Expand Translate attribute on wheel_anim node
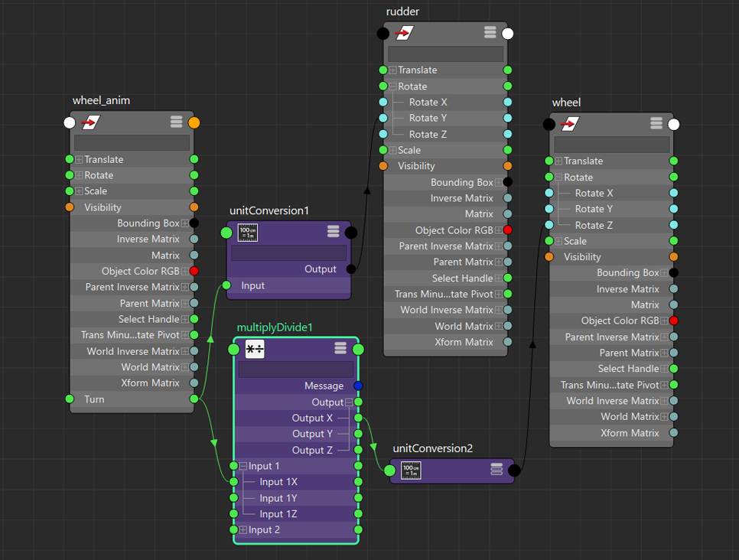Image resolution: width=739 pixels, height=560 pixels. (x=79, y=160)
